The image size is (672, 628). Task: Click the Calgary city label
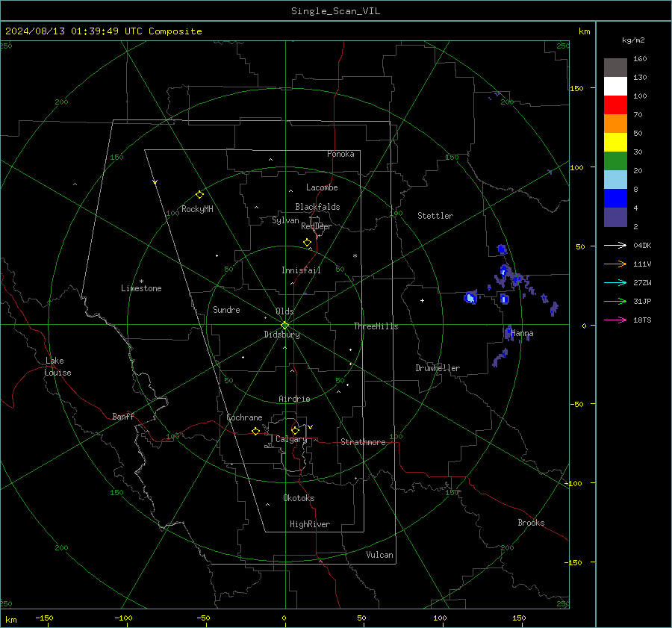click(291, 439)
